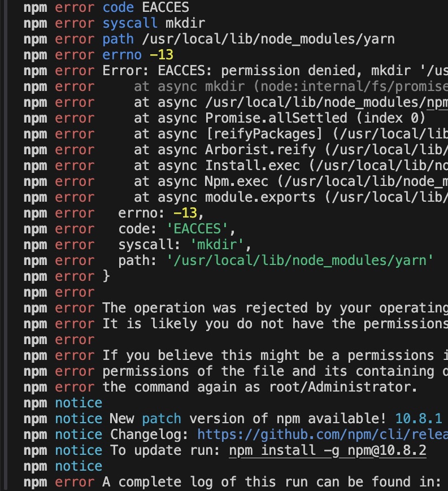
Task: Click 'It is likely you do not have' line
Action: point(236,324)
